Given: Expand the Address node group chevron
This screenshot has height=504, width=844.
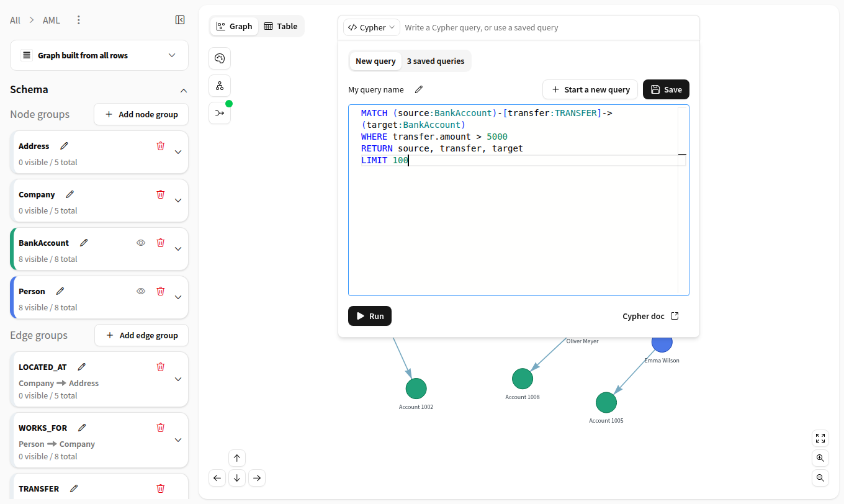Looking at the screenshot, I should point(178,152).
